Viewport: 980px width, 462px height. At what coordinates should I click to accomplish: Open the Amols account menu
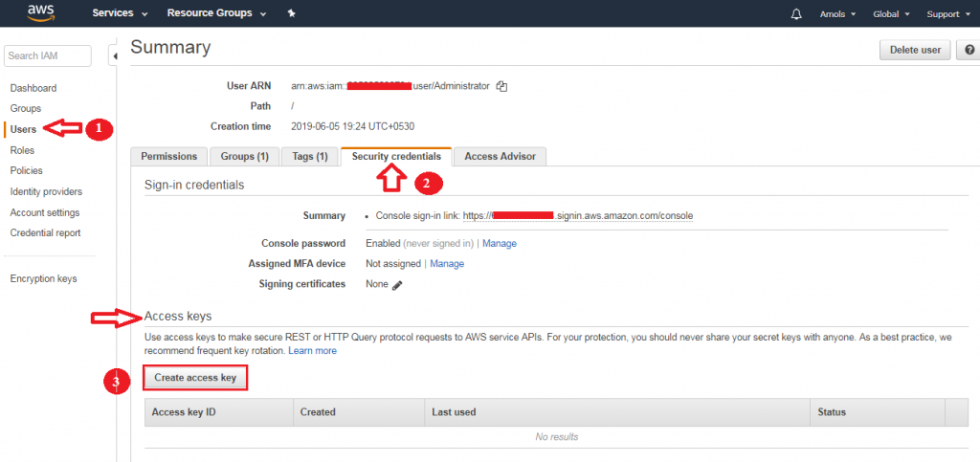[837, 13]
